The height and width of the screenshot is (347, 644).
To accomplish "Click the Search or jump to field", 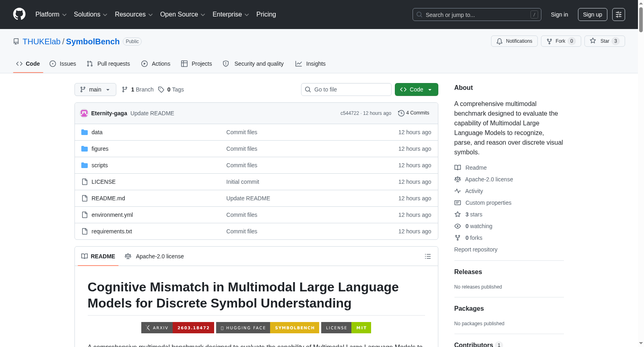I will tap(477, 15).
